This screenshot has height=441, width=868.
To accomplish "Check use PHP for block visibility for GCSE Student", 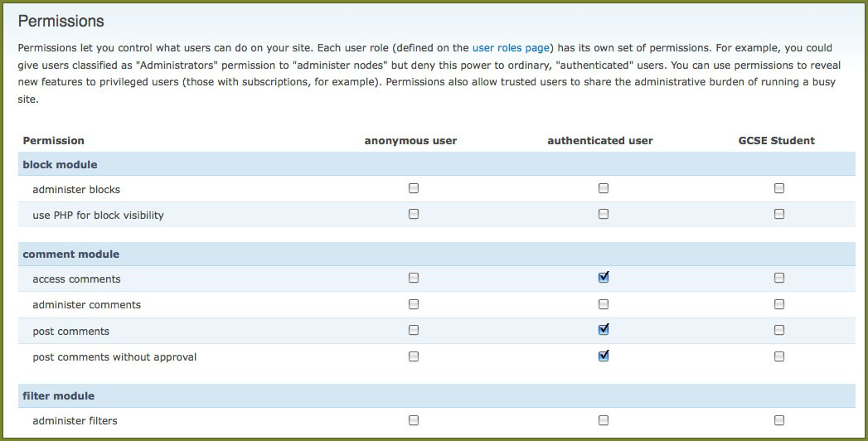I will [x=779, y=214].
